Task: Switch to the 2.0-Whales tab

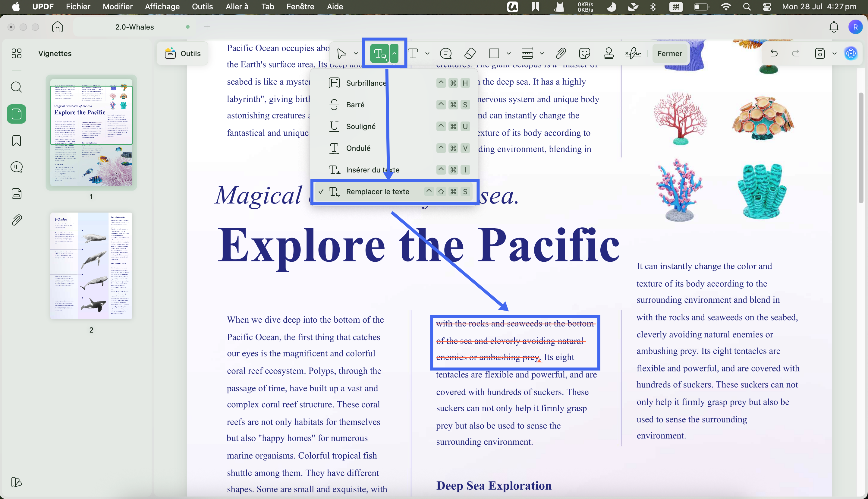Action: pos(135,27)
